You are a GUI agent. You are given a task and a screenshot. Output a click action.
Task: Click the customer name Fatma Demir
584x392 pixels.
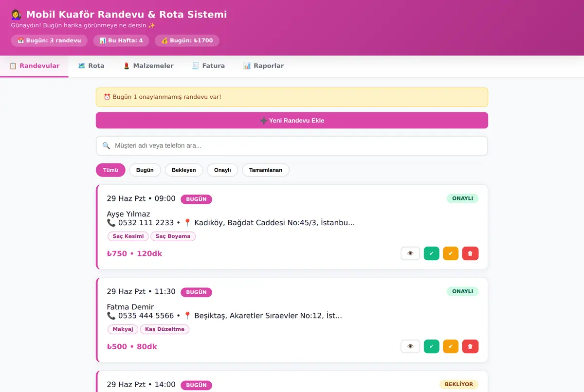(x=130, y=307)
